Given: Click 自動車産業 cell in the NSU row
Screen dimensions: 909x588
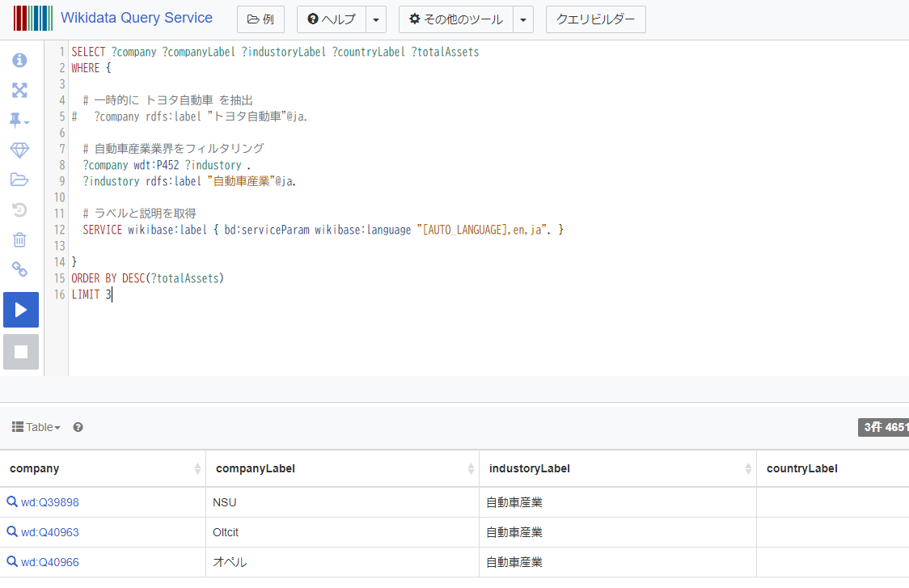Looking at the screenshot, I should coord(618,502).
